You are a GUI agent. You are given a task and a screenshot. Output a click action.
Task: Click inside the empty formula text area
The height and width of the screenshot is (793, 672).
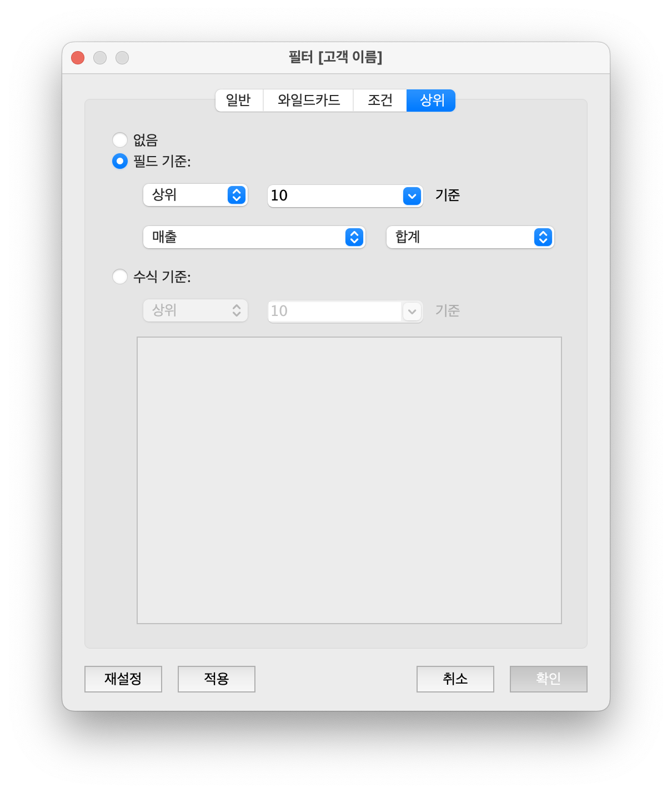coord(349,480)
